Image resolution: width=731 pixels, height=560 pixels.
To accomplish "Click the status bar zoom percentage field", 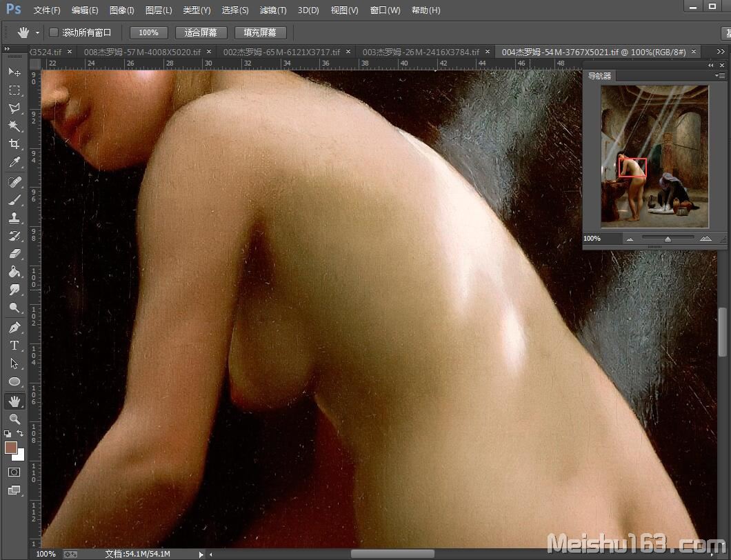I will click(46, 554).
